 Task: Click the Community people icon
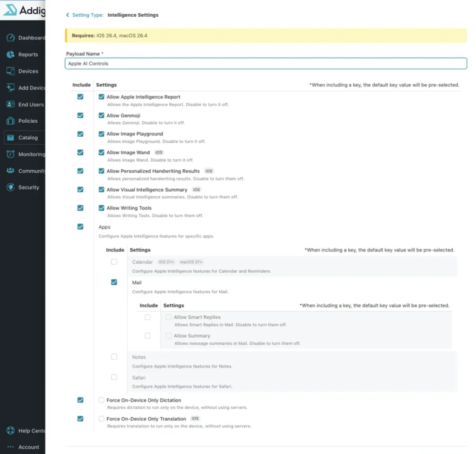[x=11, y=171]
